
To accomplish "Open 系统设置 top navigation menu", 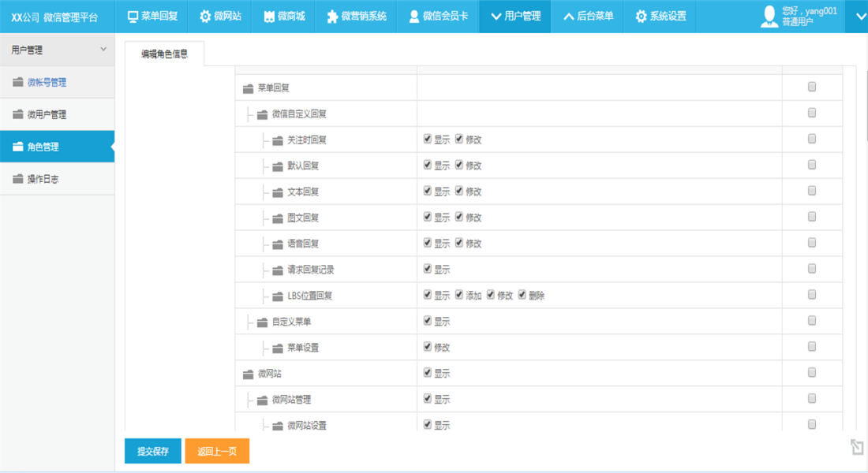I will click(660, 17).
